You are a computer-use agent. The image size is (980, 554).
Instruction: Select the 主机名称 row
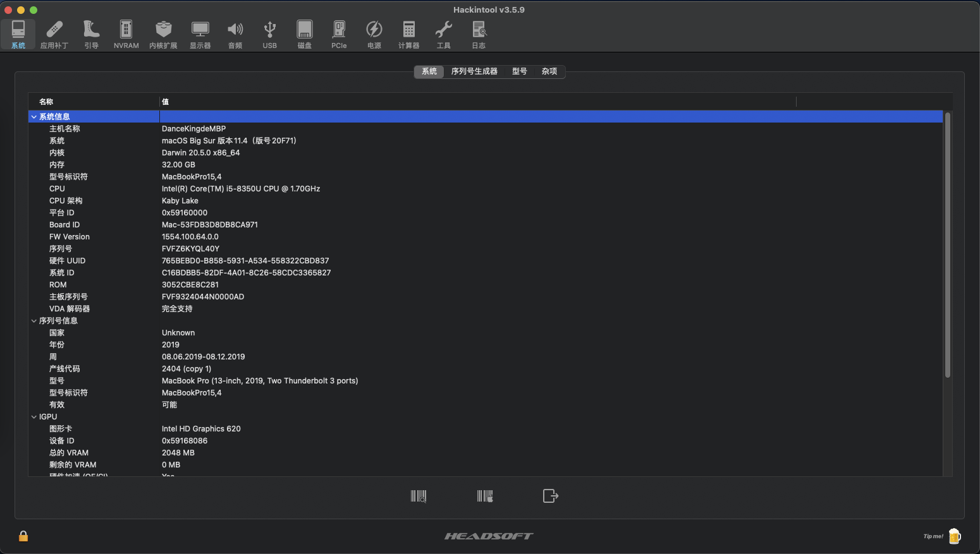[486, 129]
